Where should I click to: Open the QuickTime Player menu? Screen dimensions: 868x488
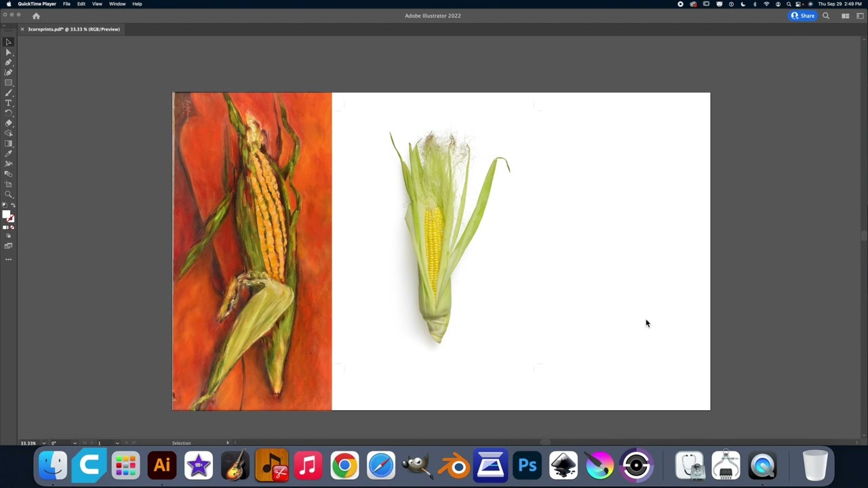37,4
